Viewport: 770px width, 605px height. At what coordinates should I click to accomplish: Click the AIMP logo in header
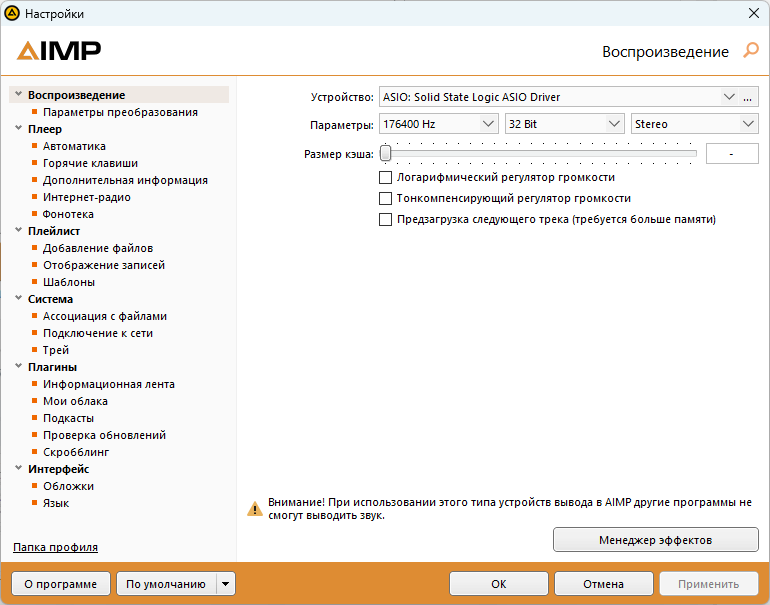click(x=59, y=51)
